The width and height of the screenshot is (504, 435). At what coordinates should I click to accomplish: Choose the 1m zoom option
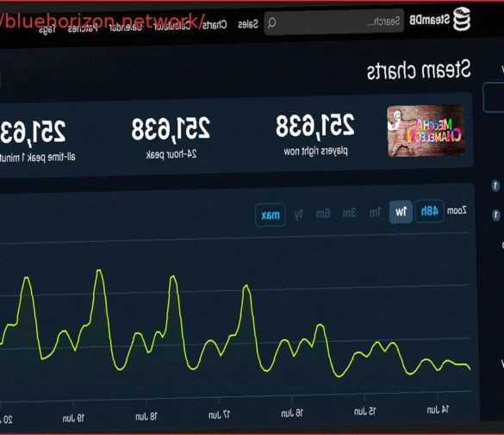[x=375, y=213]
